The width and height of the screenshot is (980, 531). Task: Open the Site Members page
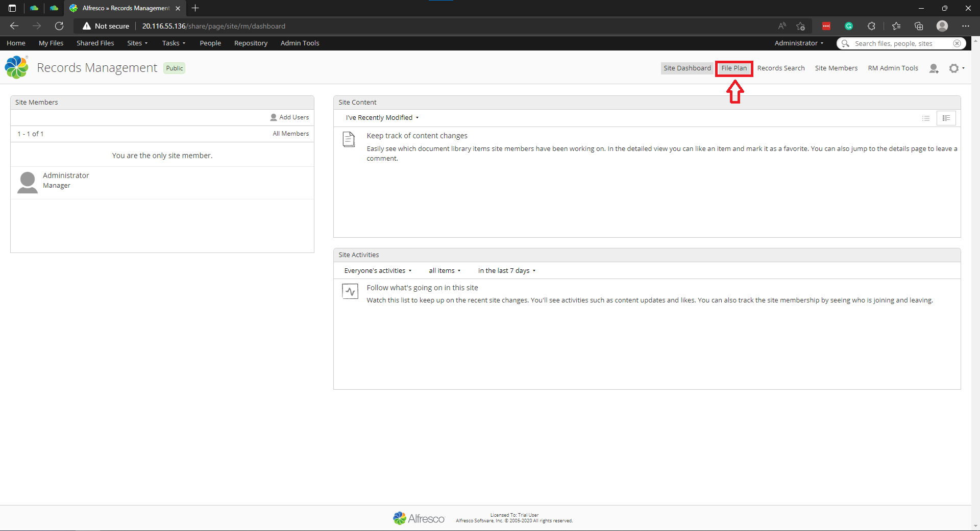(836, 68)
